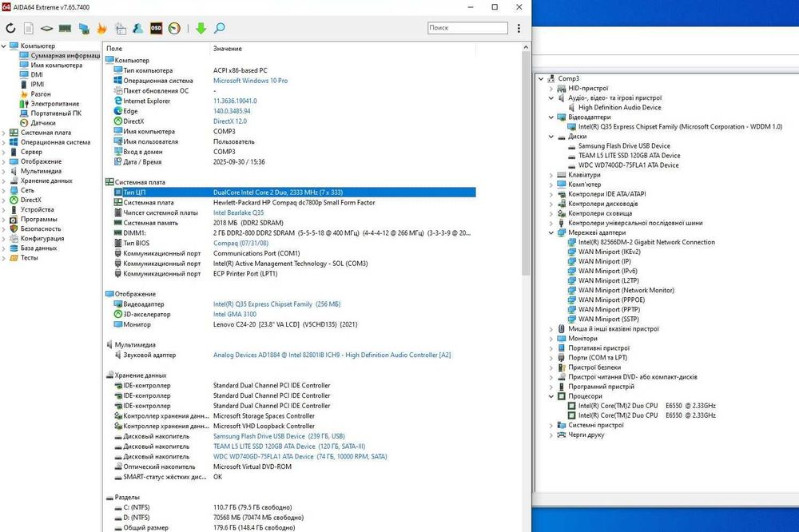Select Датчики in the left tree
Screen dimensions: 799x532
[43, 123]
